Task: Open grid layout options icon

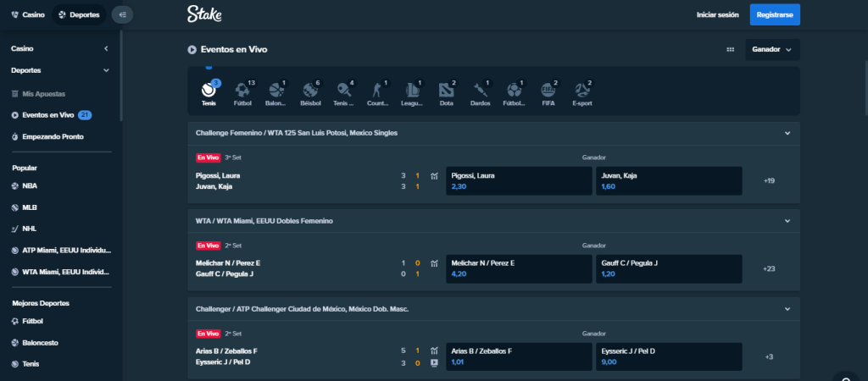Action: click(x=730, y=50)
